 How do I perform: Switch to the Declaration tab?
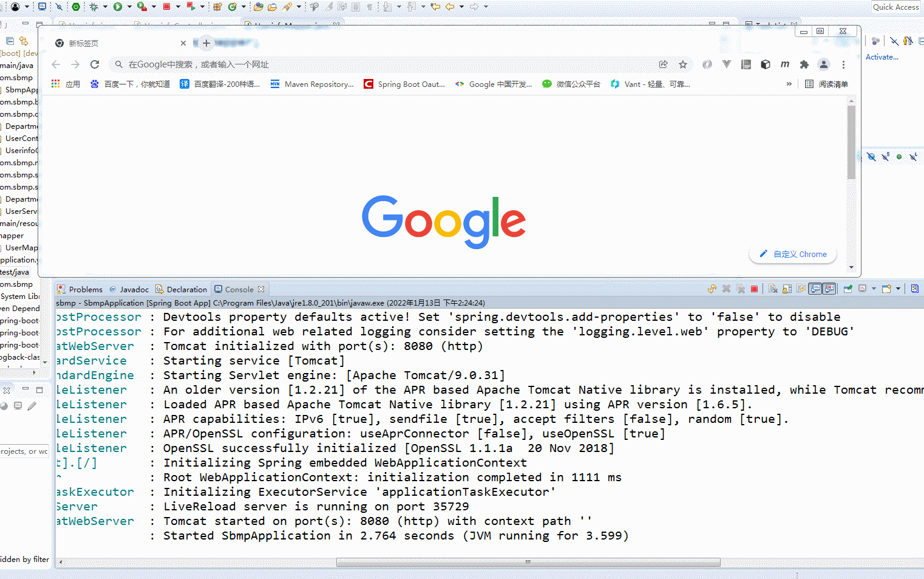pyautogui.click(x=181, y=289)
